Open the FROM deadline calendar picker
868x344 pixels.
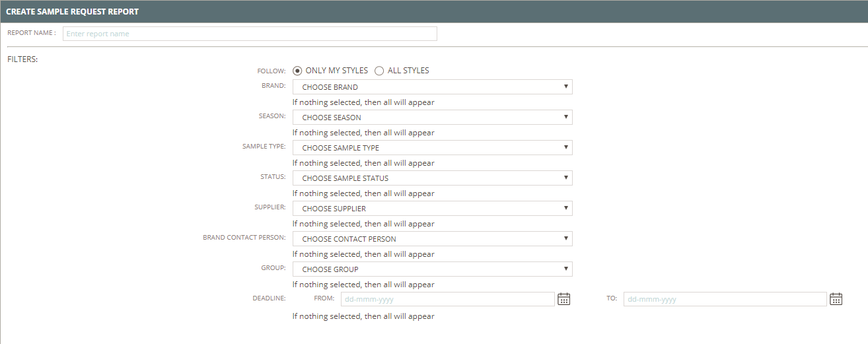pyautogui.click(x=563, y=299)
